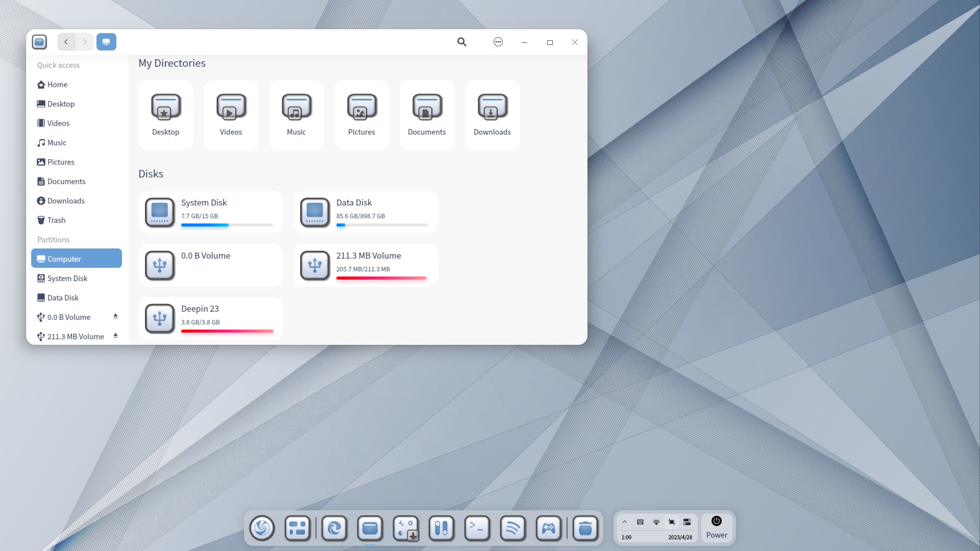Open the Deepin 23 USB volume
980x551 pixels.
211,318
